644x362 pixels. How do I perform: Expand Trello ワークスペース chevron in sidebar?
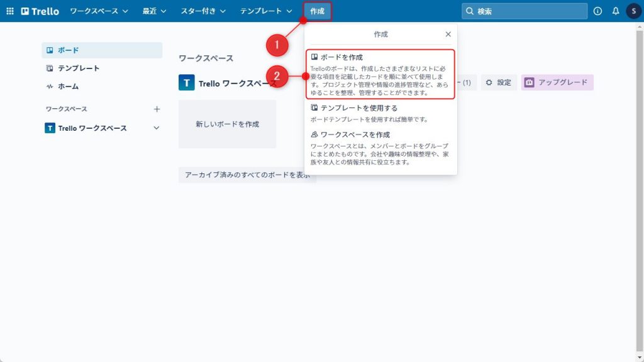click(x=157, y=128)
